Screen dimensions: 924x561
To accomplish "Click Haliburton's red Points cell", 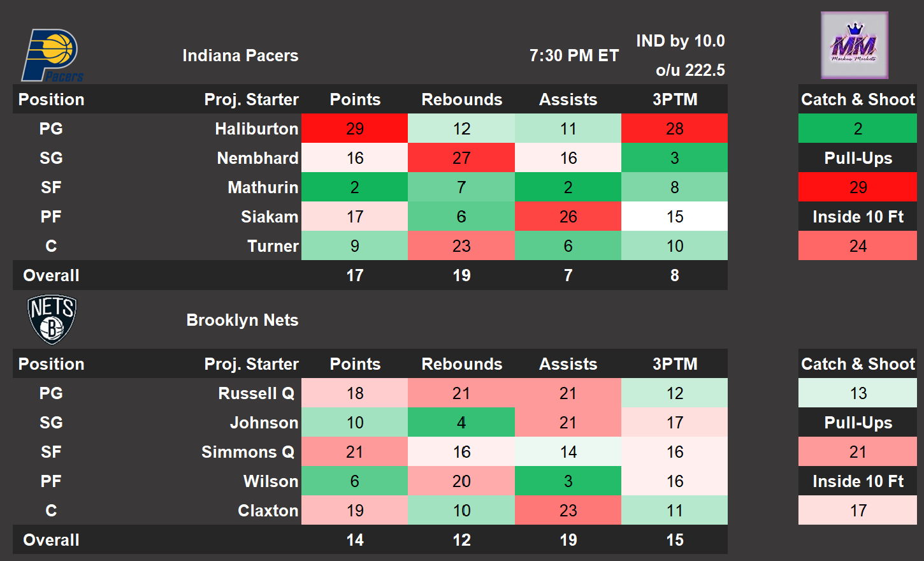I will click(x=354, y=129).
